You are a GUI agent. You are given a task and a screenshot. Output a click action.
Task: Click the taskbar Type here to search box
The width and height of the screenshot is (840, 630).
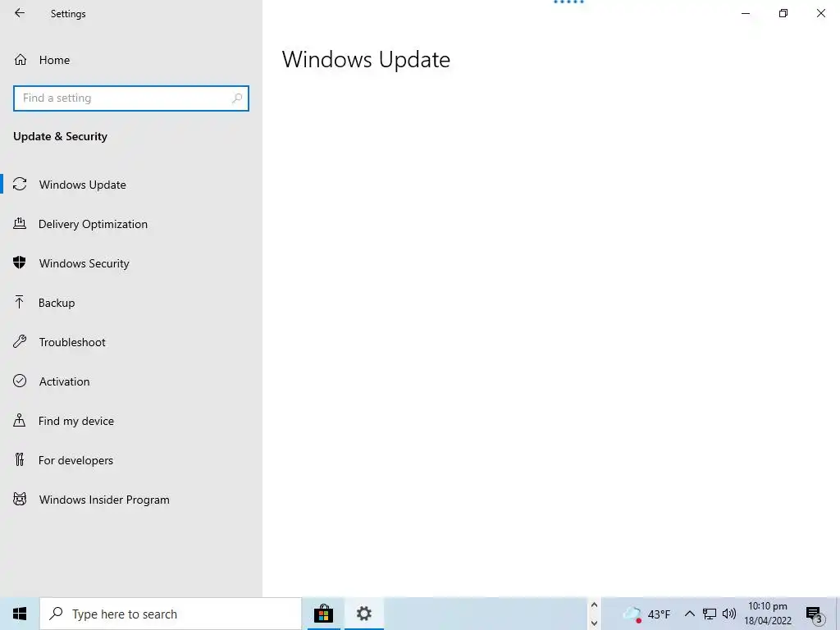(171, 614)
